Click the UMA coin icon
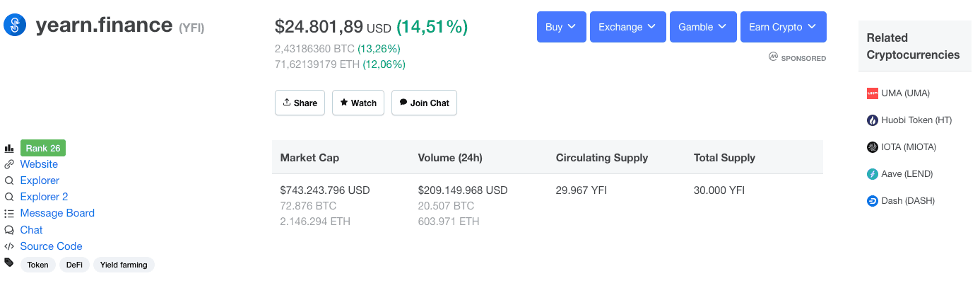This screenshot has height=293, width=980. [x=872, y=93]
